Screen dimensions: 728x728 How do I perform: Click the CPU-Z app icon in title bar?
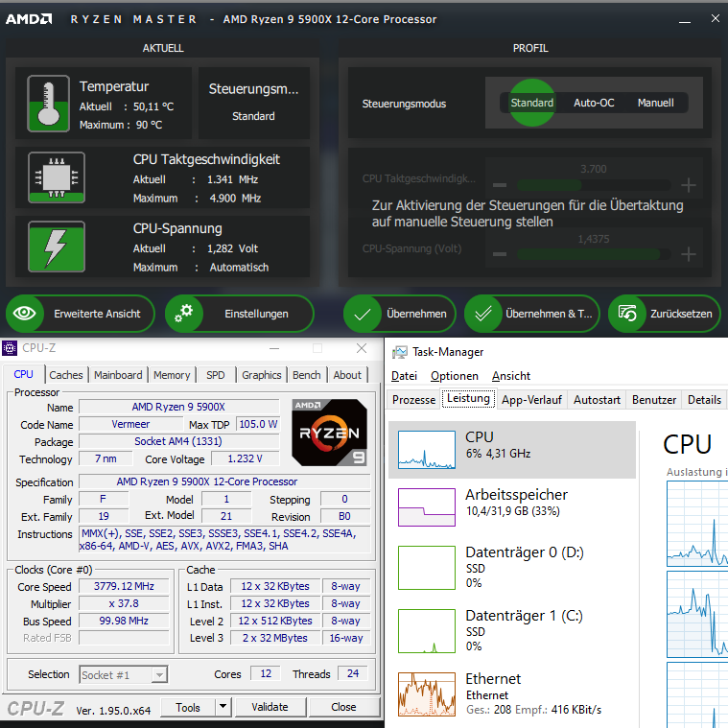click(x=10, y=348)
